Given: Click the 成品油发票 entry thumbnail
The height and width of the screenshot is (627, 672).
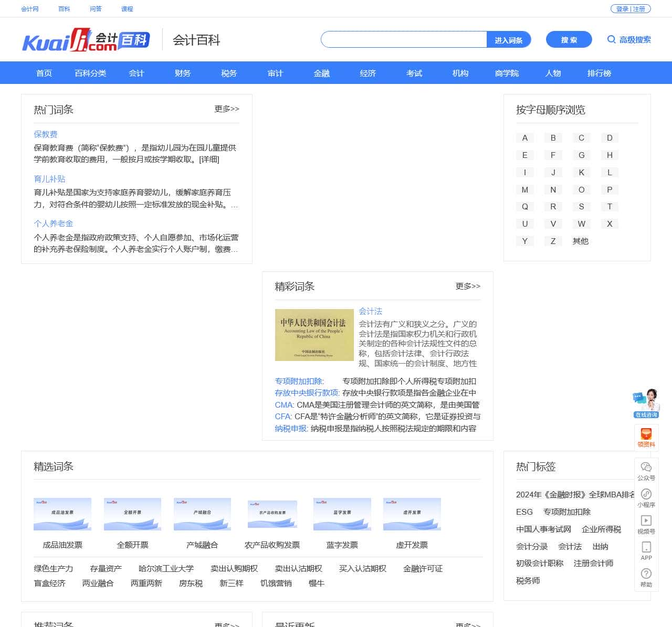Looking at the screenshot, I should [62, 514].
